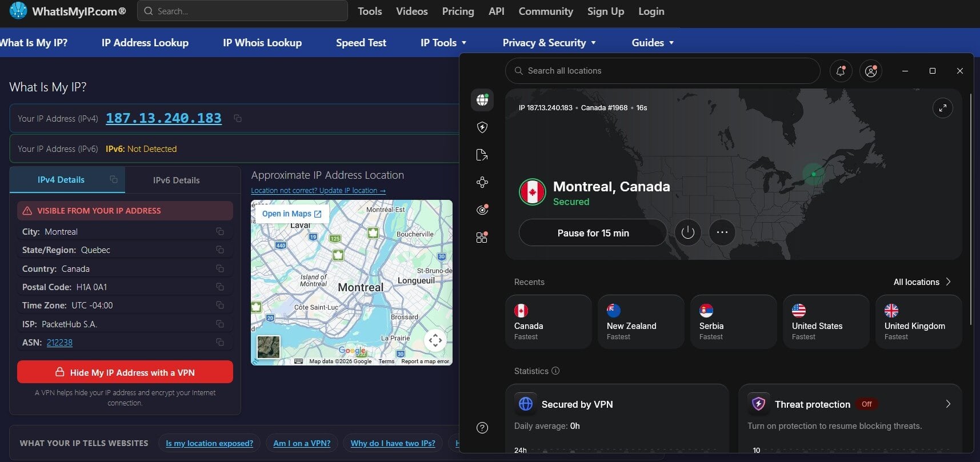Select the IPv4 Details tab
Viewport: 980px width, 462px height.
click(61, 179)
